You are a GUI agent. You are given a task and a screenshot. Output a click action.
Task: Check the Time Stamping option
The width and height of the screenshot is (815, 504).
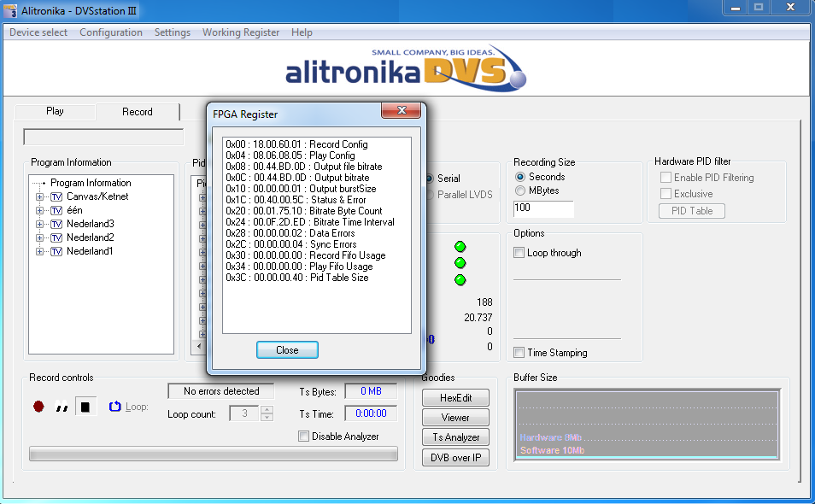click(x=519, y=353)
